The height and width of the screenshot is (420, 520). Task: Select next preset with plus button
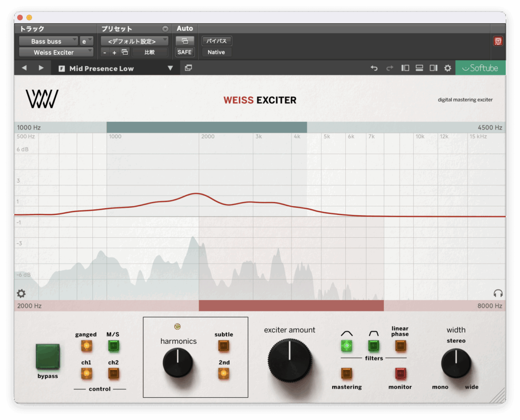(x=114, y=52)
